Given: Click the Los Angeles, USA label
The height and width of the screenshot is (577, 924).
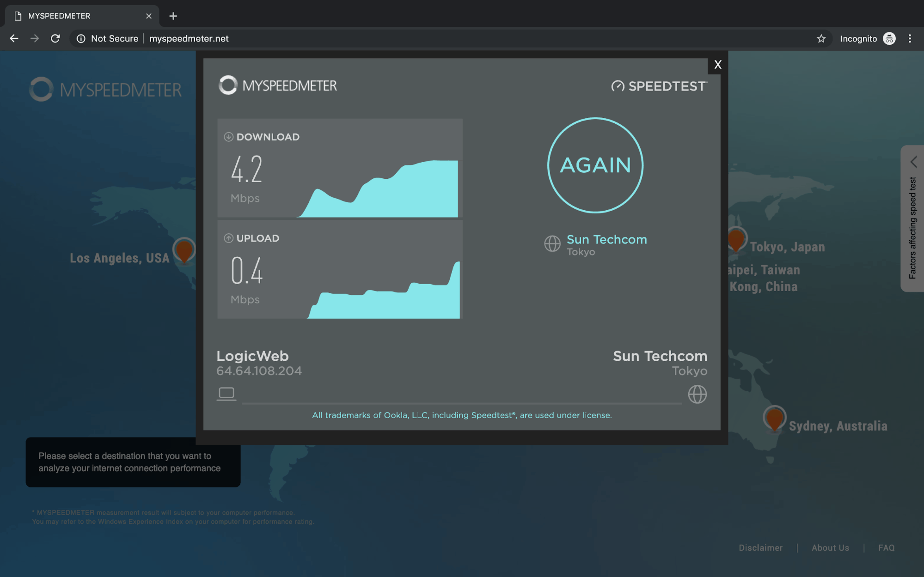Looking at the screenshot, I should coord(120,258).
